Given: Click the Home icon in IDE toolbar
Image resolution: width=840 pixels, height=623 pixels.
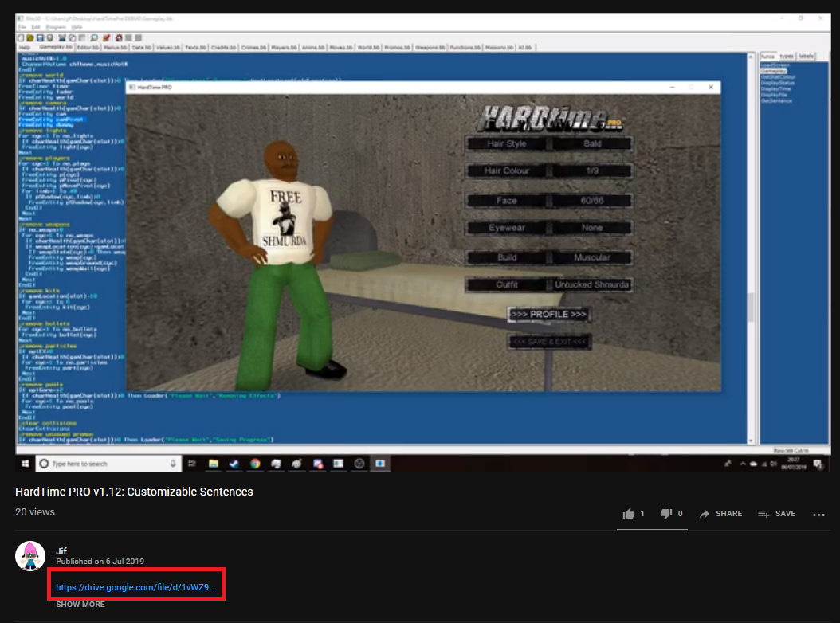Looking at the screenshot, I should coord(119,38).
